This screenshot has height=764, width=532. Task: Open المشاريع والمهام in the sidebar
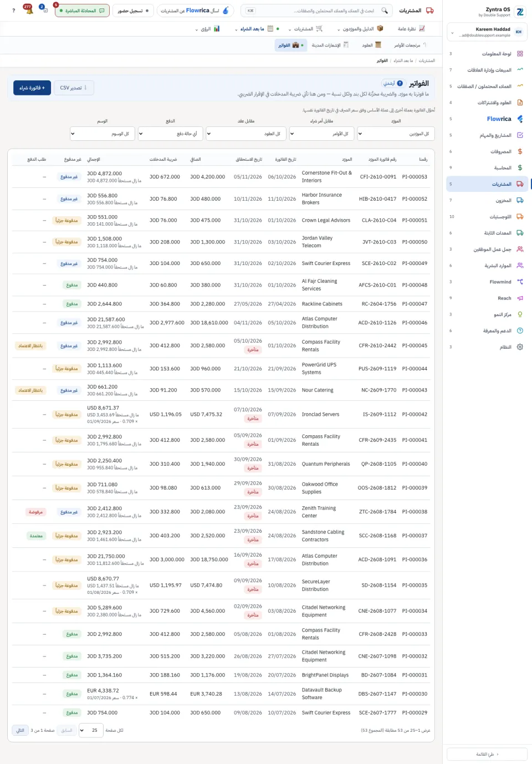(487, 135)
